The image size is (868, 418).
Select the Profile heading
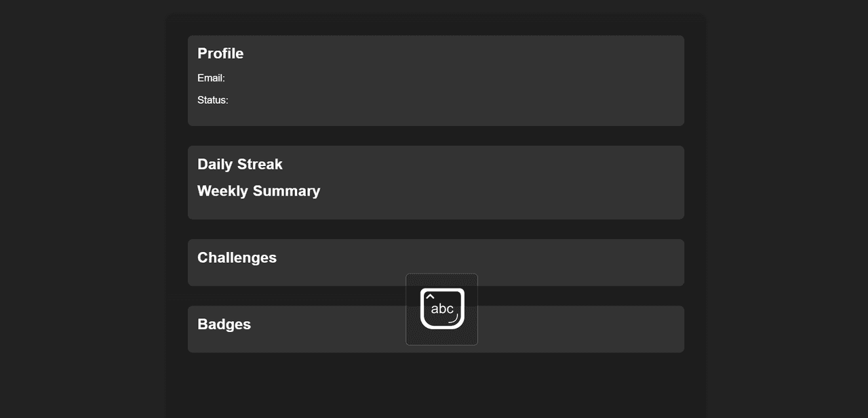pos(220,54)
